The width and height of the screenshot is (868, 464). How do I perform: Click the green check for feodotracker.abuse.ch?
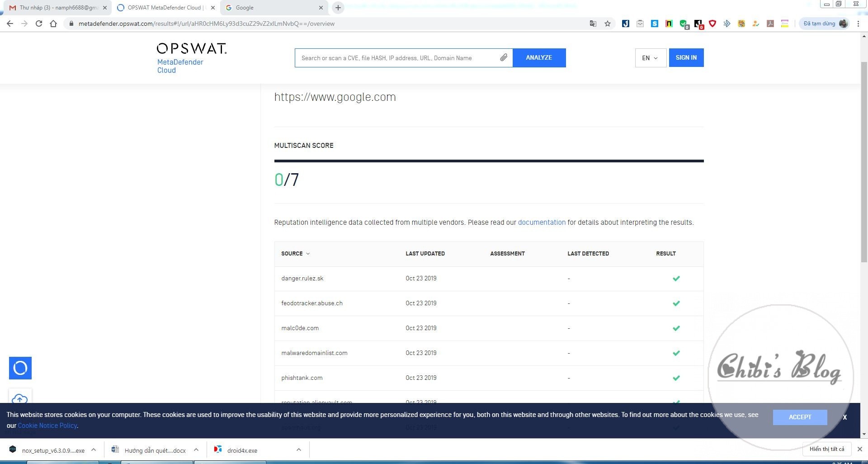click(x=676, y=303)
